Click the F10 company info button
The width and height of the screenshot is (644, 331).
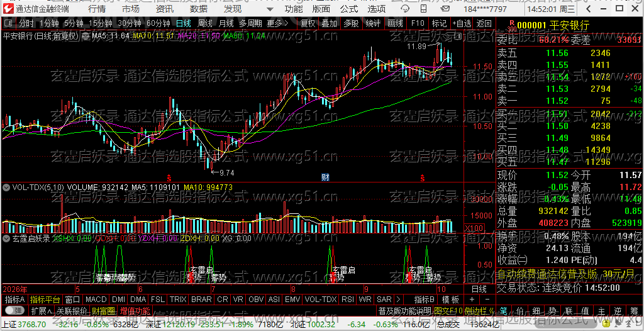click(418, 23)
